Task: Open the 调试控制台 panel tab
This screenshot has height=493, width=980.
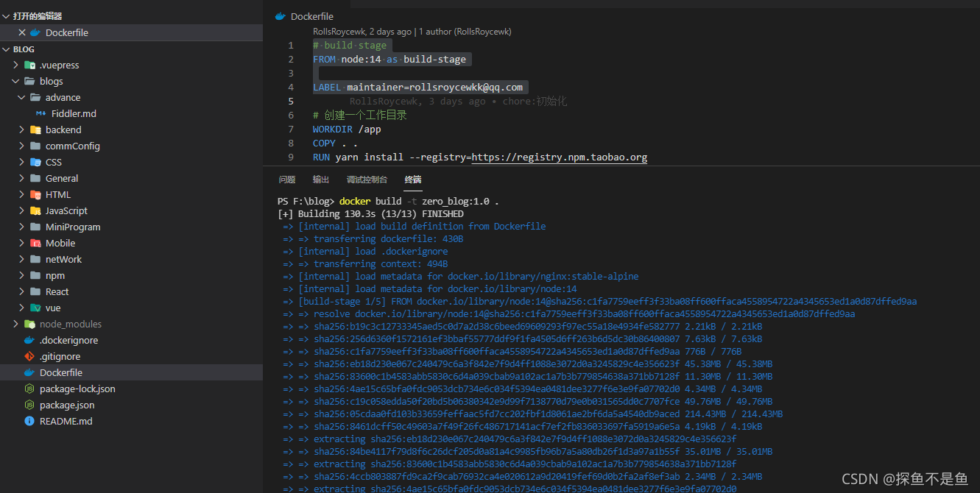Action: tap(367, 180)
